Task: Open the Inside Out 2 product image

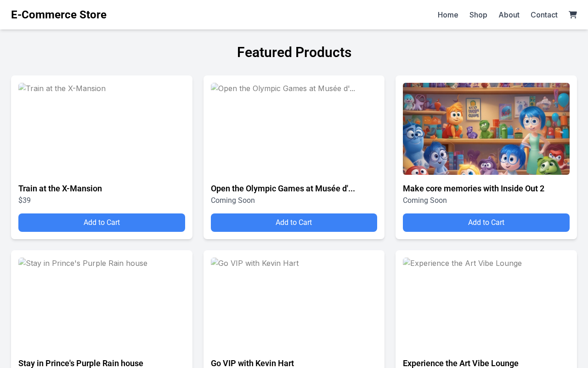Action: tap(486, 129)
